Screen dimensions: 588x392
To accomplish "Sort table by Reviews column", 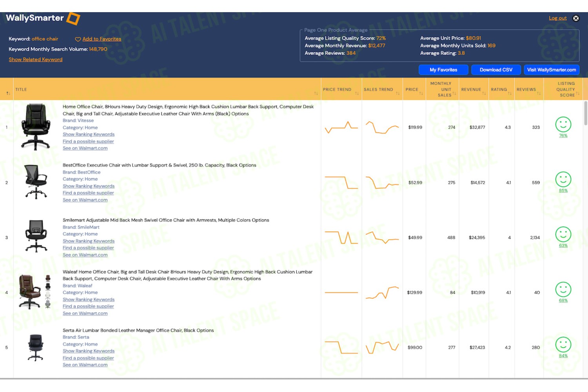I will pyautogui.click(x=539, y=93).
